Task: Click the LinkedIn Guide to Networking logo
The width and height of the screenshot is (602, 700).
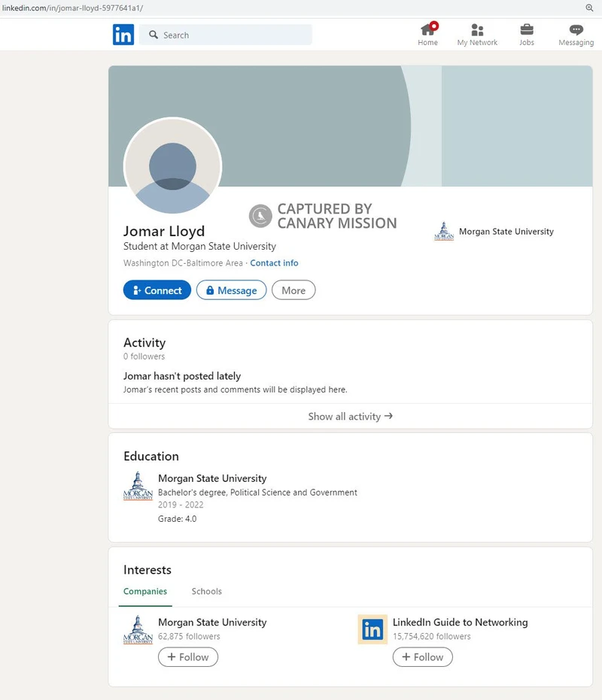Action: click(372, 629)
